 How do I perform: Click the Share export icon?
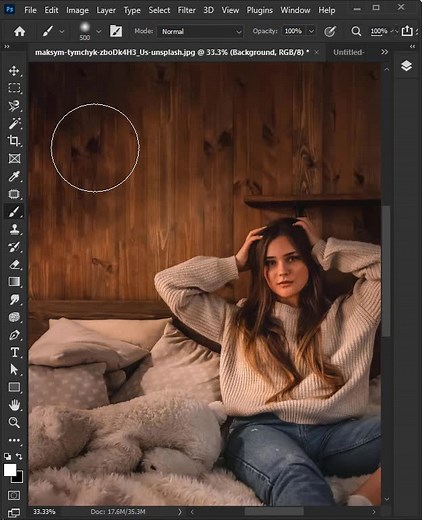(x=407, y=31)
